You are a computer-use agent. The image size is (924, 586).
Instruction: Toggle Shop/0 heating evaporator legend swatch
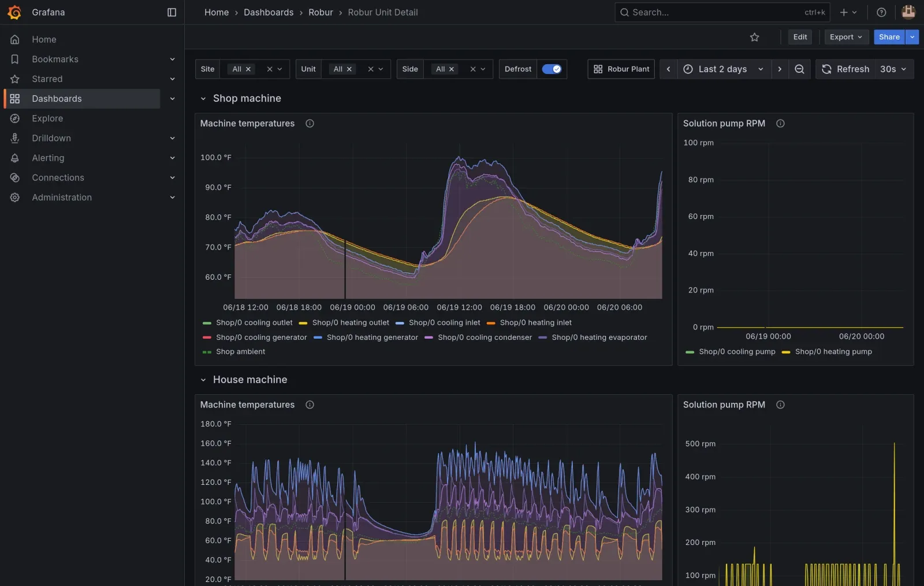(543, 337)
